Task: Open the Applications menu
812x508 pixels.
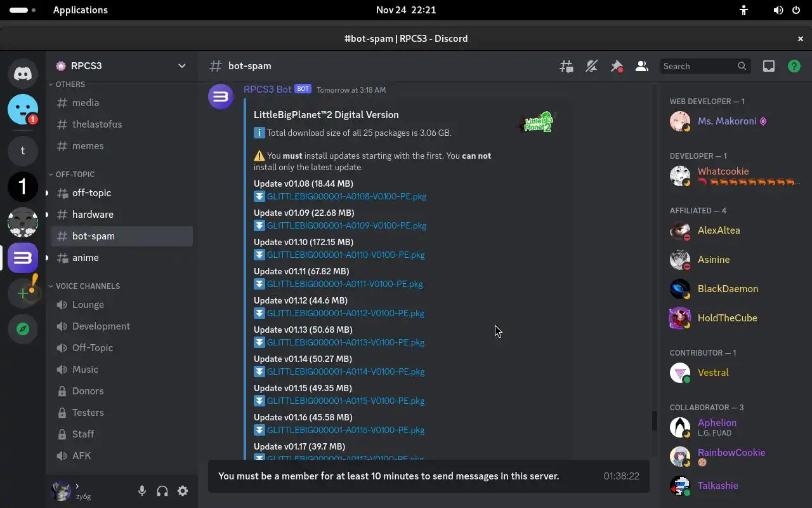Action: [x=80, y=10]
